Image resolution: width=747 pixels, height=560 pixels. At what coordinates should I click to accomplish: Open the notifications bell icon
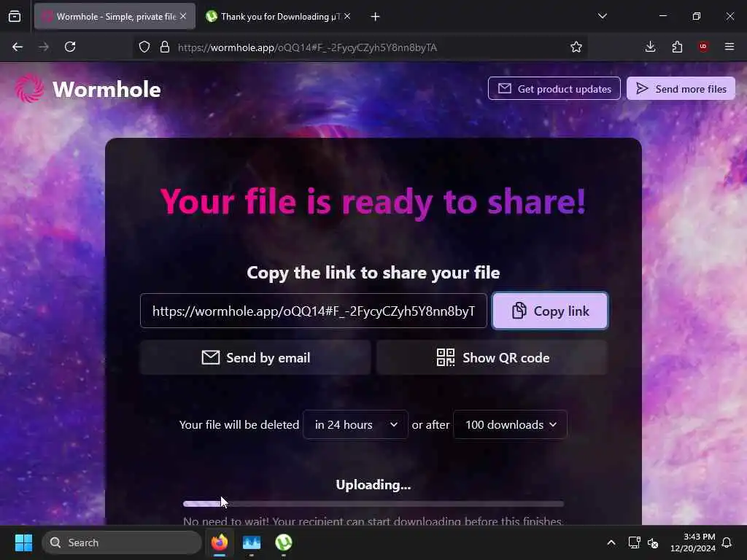(x=727, y=542)
